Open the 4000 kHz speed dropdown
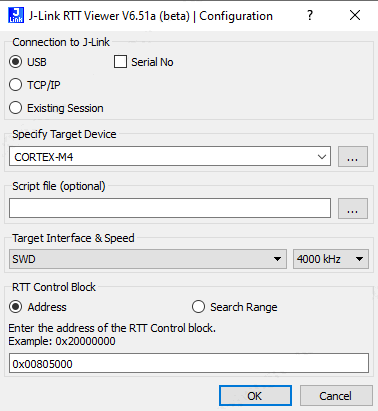Image resolution: width=378 pixels, height=411 pixels. (331, 259)
